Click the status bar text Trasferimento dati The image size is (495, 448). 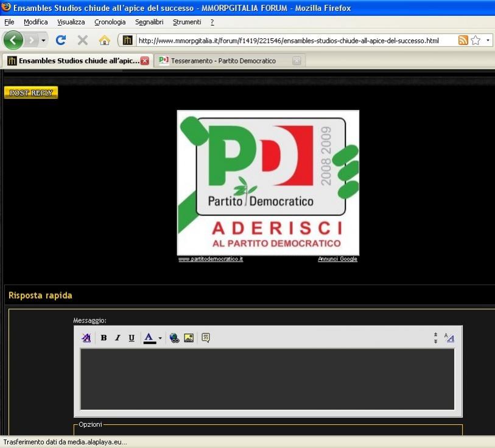point(65,442)
